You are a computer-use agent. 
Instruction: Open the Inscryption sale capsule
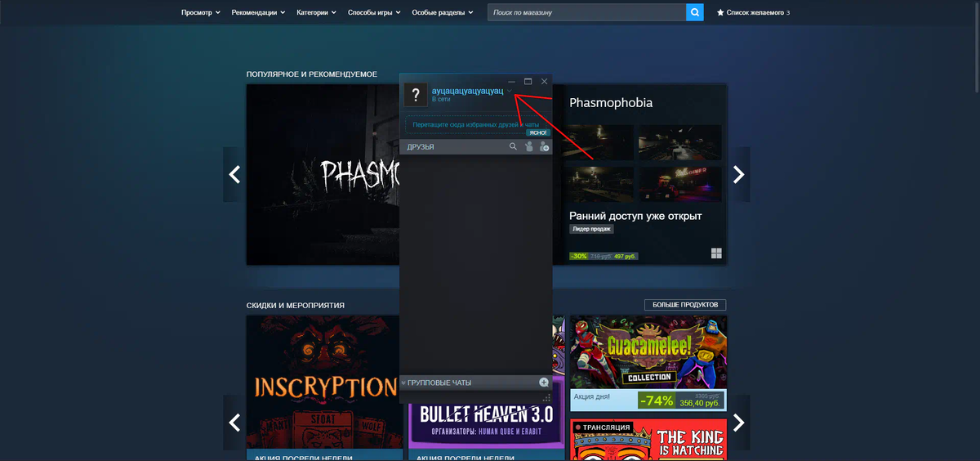click(323, 388)
